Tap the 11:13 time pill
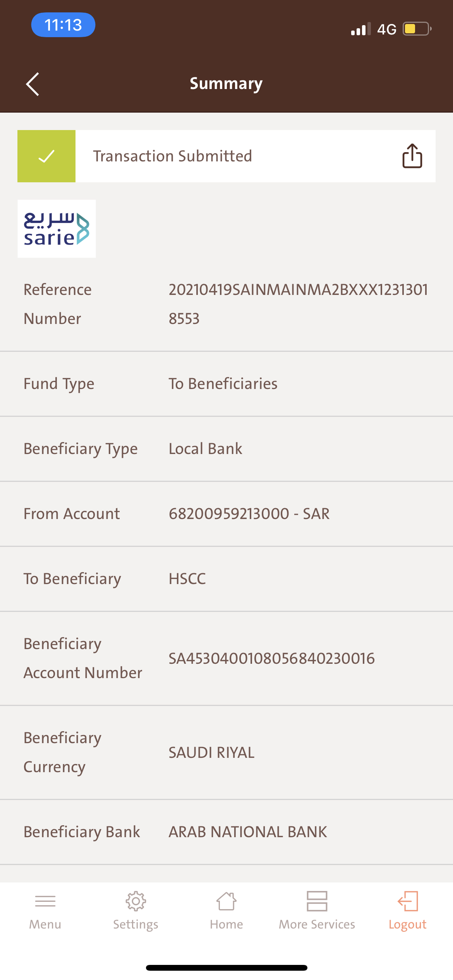This screenshot has width=453, height=980. 63,25
